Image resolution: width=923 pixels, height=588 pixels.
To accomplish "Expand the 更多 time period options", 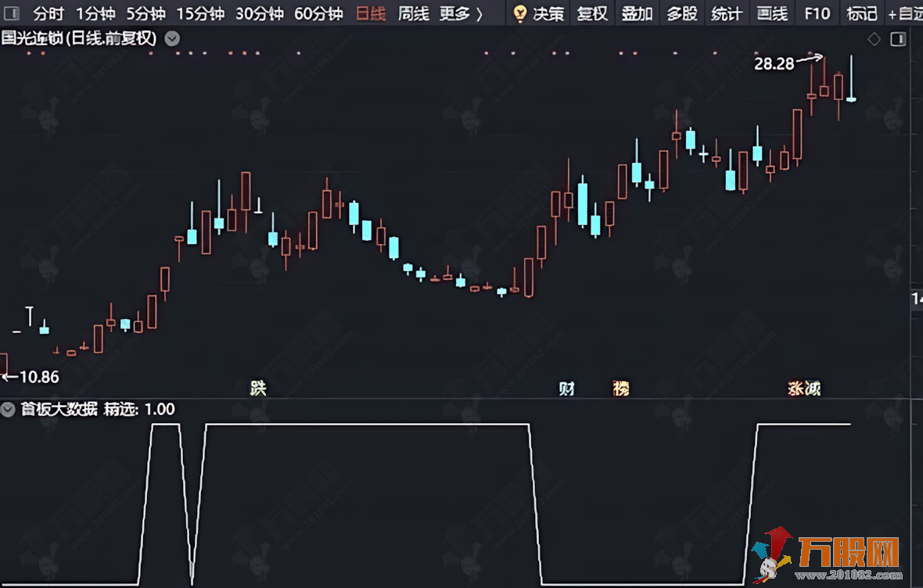I will click(x=460, y=13).
